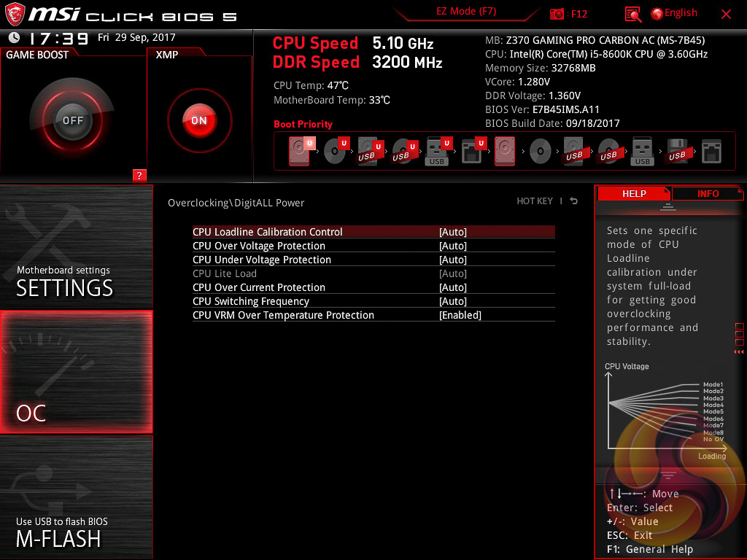Click the HOT KEY label
This screenshot has width=747, height=560.
pos(535,201)
